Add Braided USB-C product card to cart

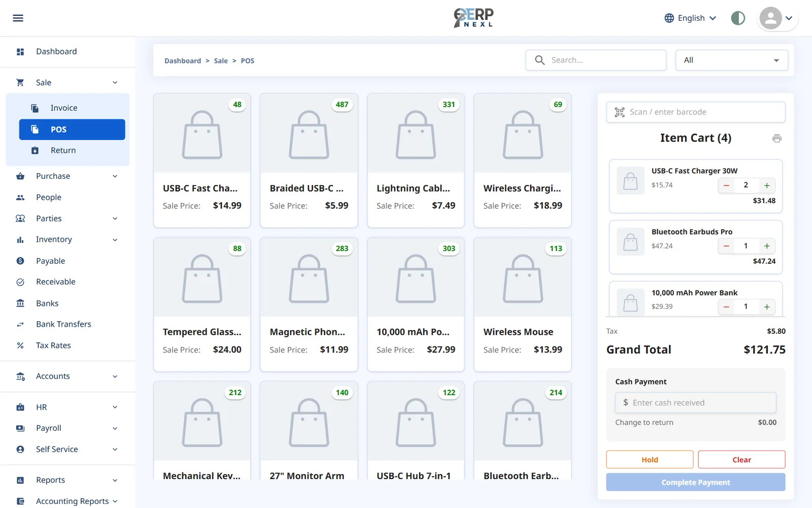(309, 161)
